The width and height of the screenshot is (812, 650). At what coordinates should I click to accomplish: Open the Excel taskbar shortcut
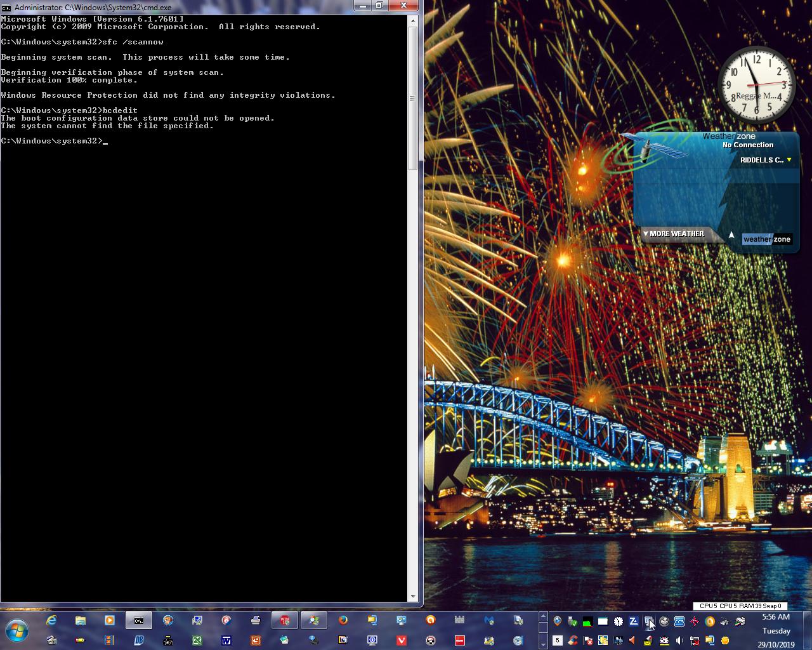tap(197, 640)
